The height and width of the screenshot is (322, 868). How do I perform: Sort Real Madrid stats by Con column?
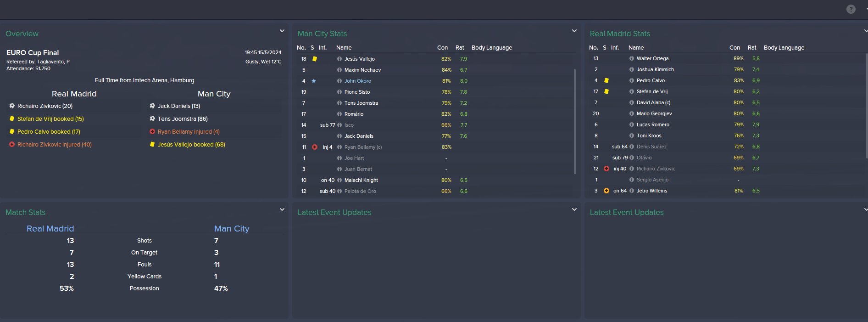(734, 48)
